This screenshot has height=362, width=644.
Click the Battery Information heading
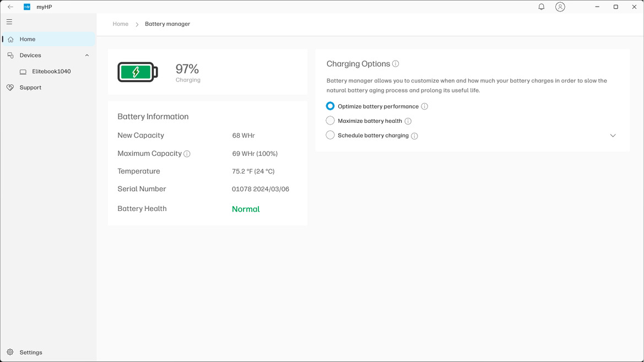[x=153, y=117]
